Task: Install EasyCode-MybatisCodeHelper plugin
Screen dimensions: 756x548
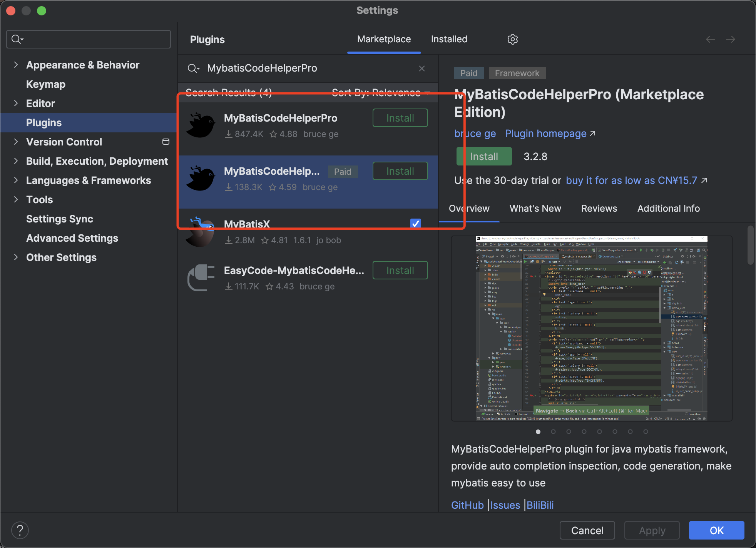Action: 400,270
